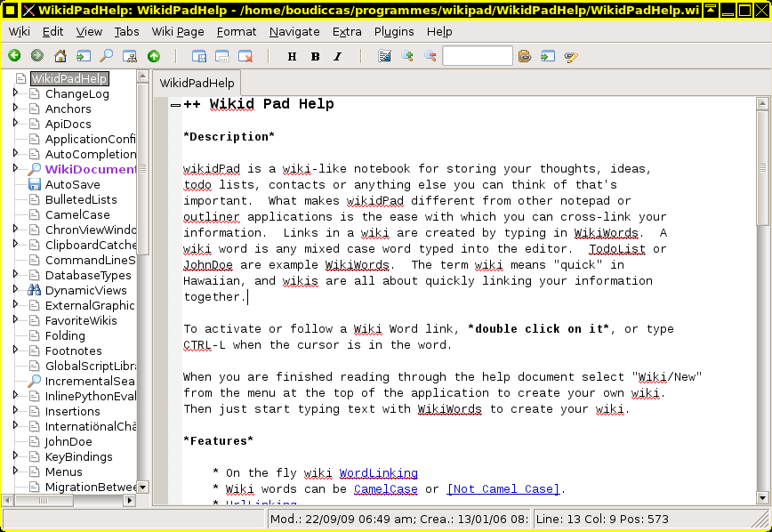Collapse the 'Wikid Pad Help' heading fold marker
Screen dimensions: 772x532
(175, 104)
